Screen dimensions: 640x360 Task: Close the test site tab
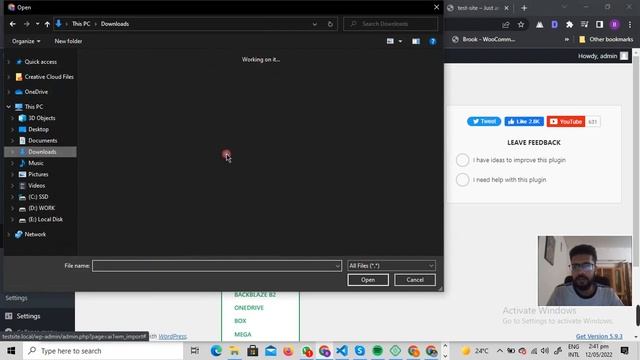[x=507, y=8]
